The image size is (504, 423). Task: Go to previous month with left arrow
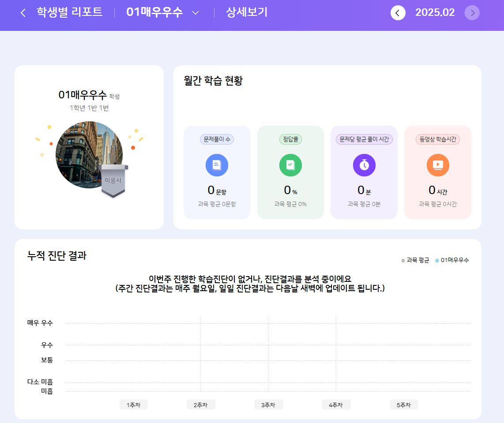coord(398,13)
